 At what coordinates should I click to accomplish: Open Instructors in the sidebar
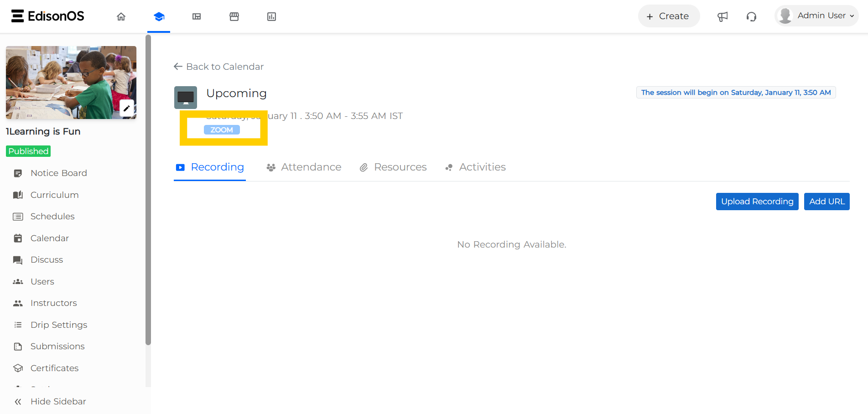[x=54, y=303]
